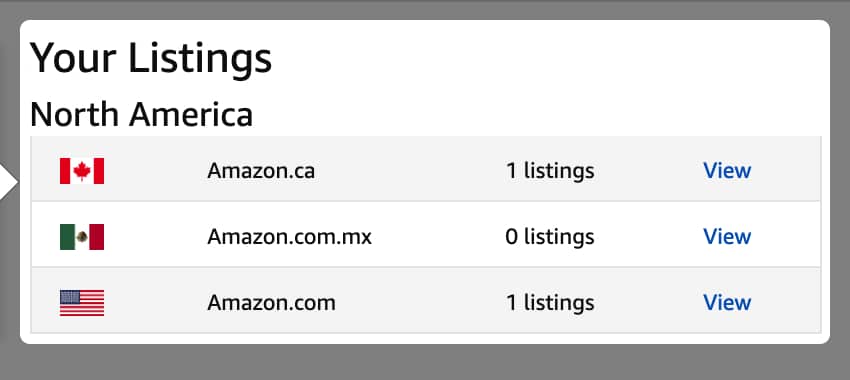Select the Amazon.ca marketplace name

(261, 171)
